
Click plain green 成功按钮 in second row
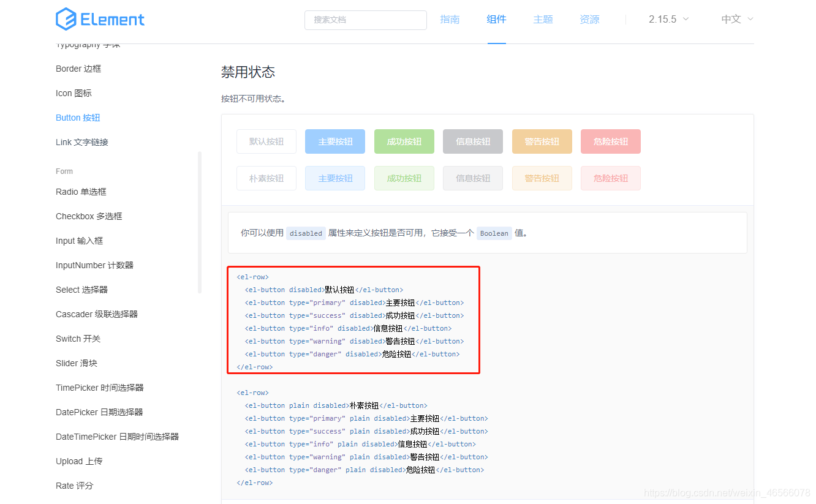(404, 178)
